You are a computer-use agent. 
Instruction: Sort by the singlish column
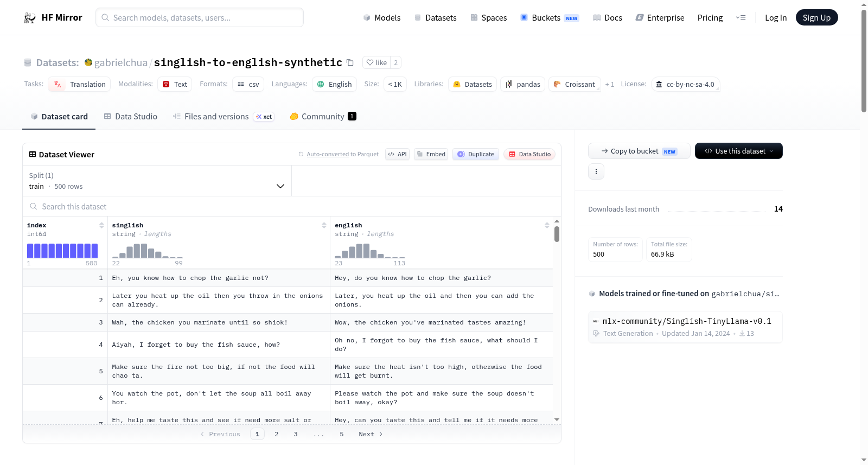(324, 225)
